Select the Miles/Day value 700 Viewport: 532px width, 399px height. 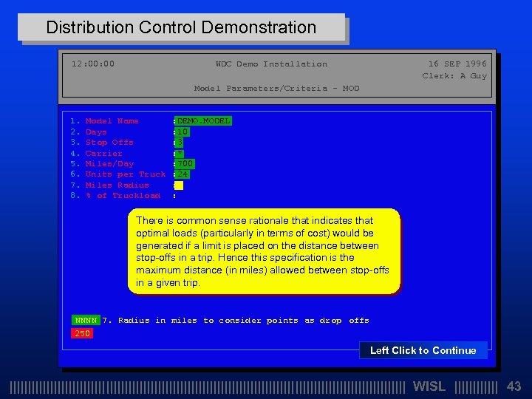tap(185, 164)
